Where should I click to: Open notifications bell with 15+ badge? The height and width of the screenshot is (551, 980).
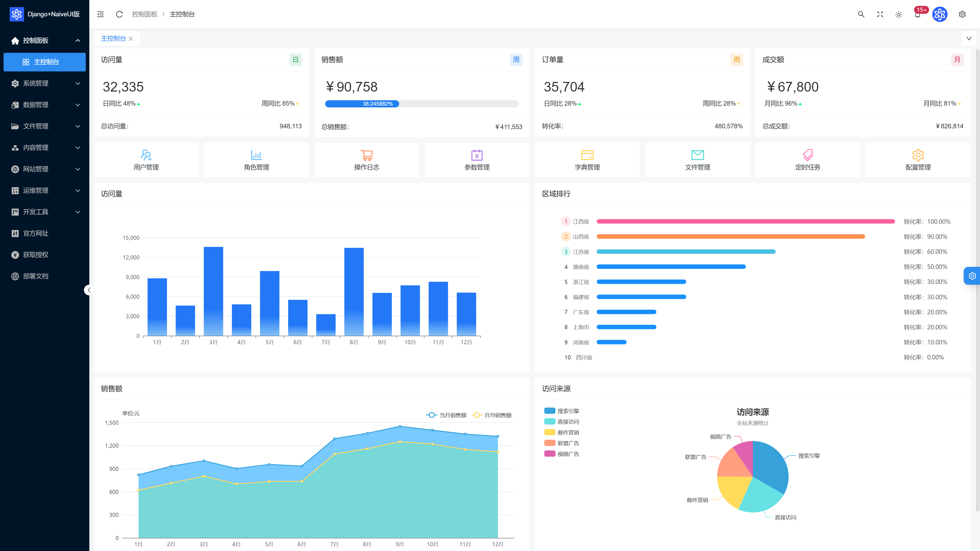pos(918,14)
